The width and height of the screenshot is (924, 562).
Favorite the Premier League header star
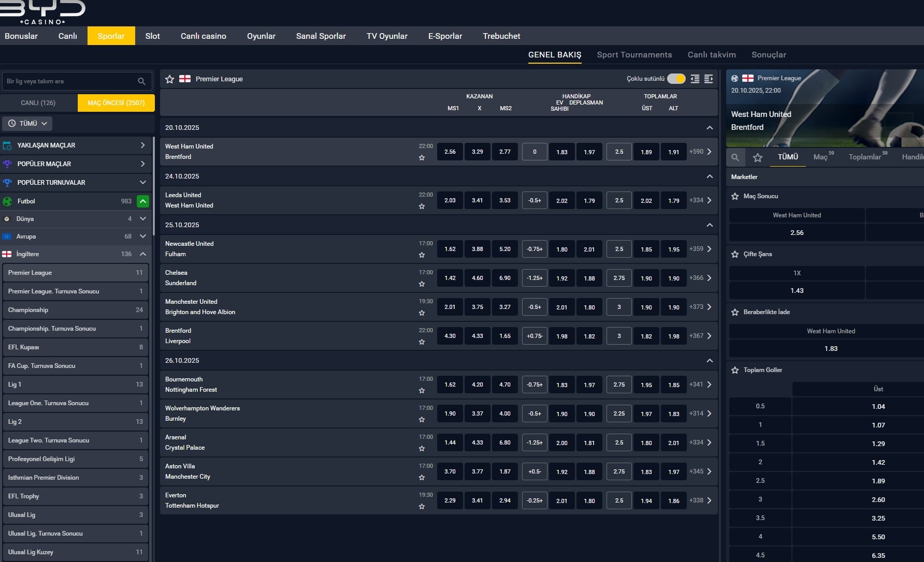point(169,79)
